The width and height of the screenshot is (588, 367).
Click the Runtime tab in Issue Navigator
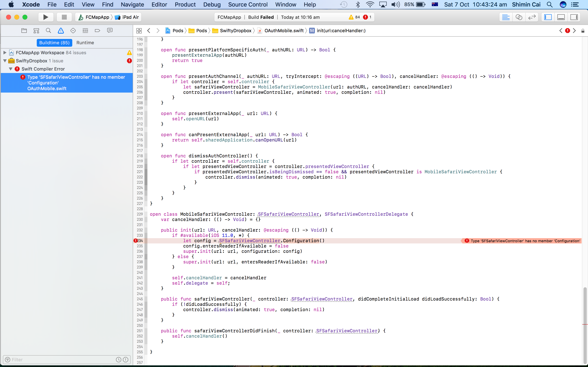pos(85,42)
